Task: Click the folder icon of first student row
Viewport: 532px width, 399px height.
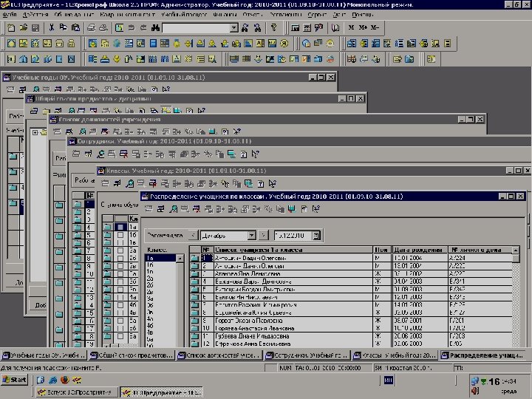Action: pos(195,258)
